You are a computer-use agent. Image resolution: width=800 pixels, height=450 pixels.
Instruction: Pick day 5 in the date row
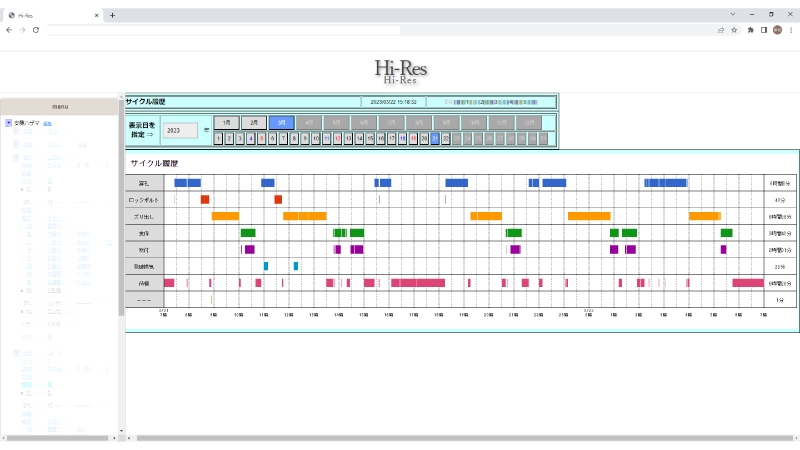click(261, 139)
